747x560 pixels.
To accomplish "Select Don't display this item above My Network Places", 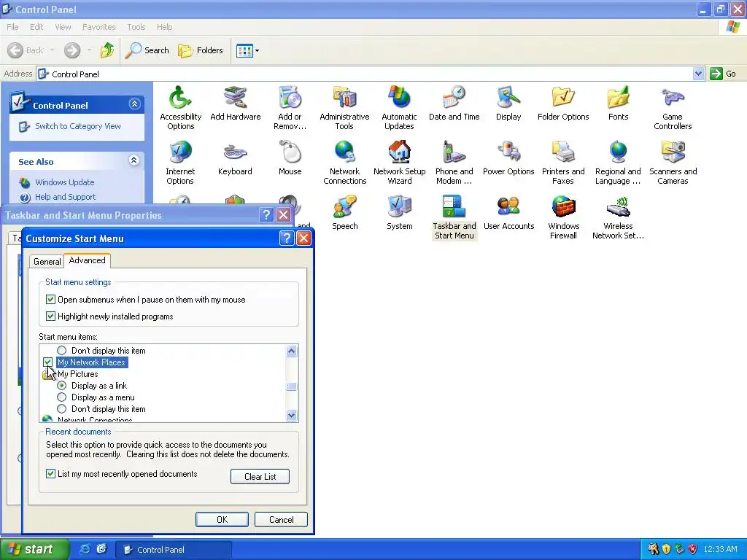I will click(x=61, y=351).
